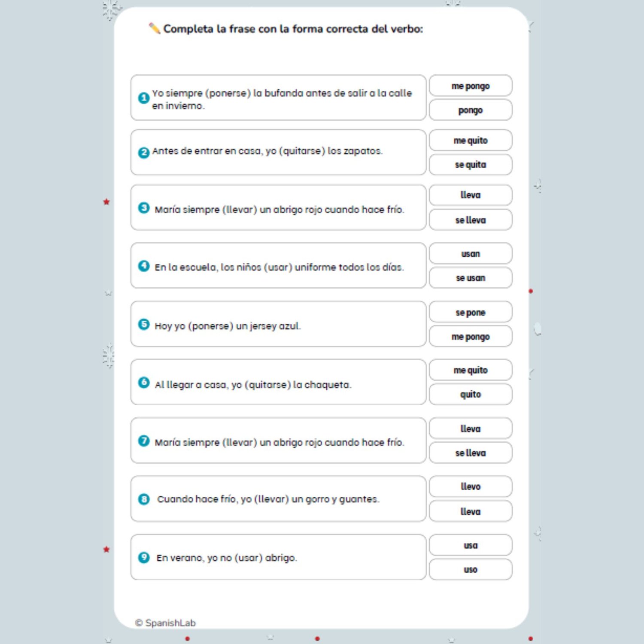The height and width of the screenshot is (644, 644).
Task: Click the SpanishLab copyright text
Action: click(166, 623)
